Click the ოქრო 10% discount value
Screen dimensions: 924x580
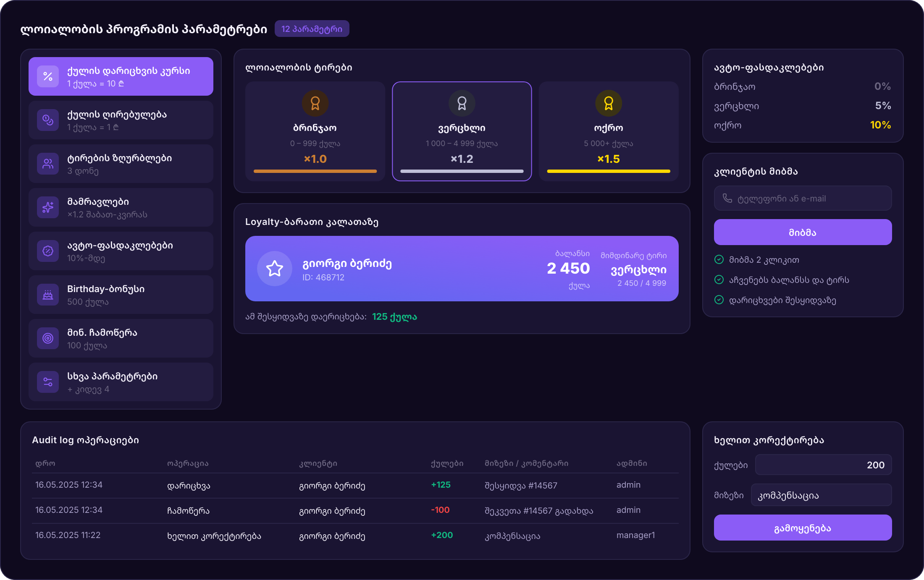pos(880,125)
